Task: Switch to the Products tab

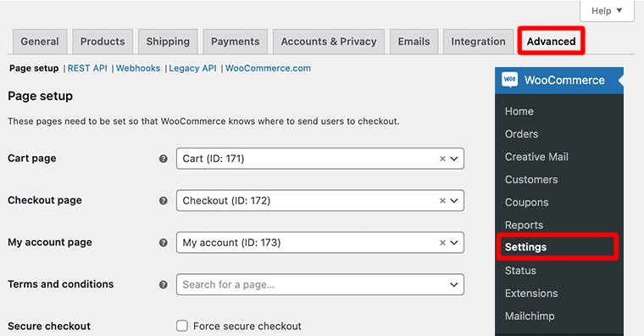Action: tap(103, 42)
